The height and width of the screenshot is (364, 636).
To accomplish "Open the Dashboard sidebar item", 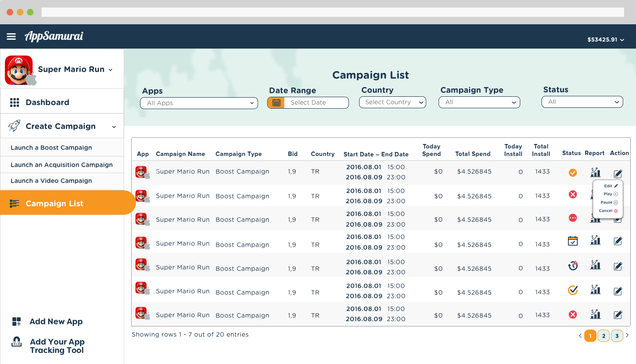I will pyautogui.click(x=62, y=102).
